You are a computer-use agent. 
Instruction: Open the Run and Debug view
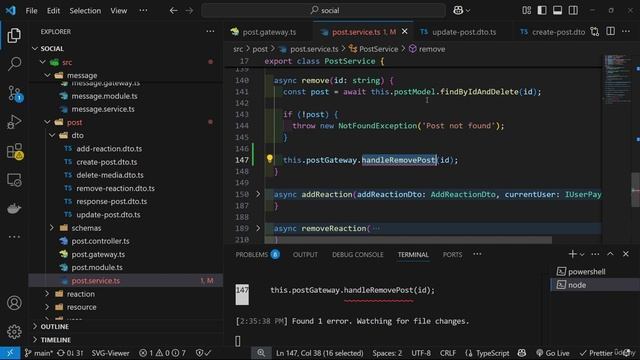[14, 122]
